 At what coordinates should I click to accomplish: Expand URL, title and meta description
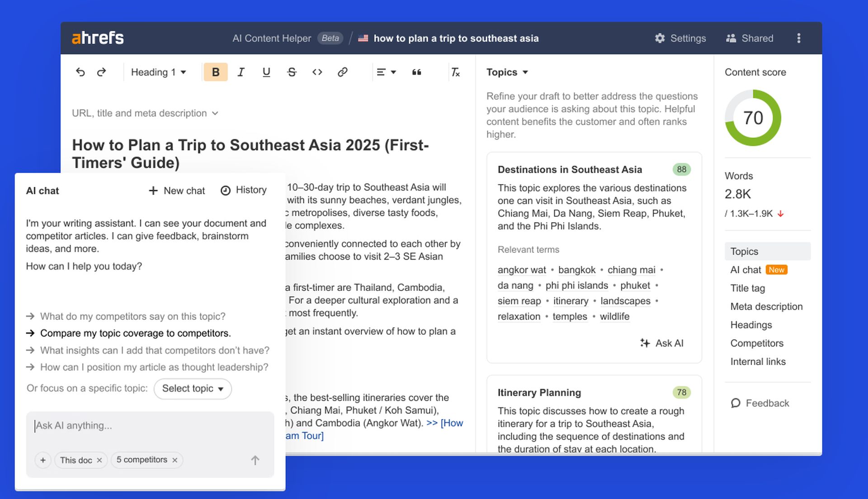(145, 113)
